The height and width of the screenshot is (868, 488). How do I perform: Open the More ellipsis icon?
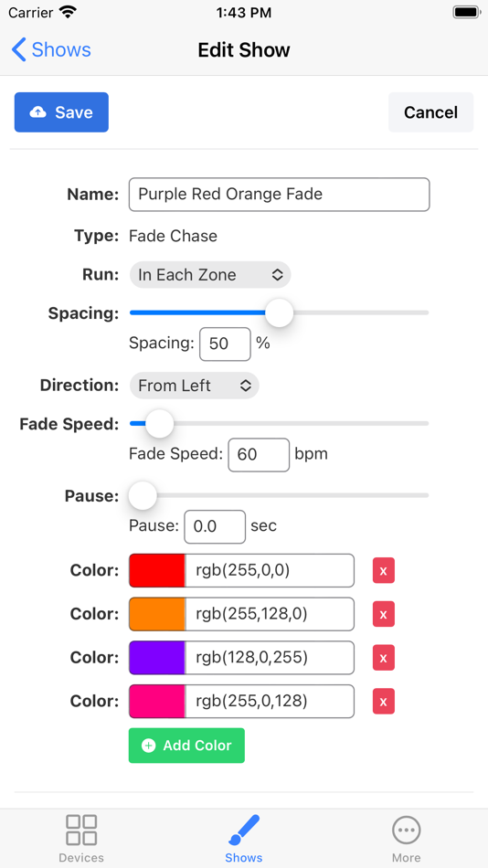(406, 830)
